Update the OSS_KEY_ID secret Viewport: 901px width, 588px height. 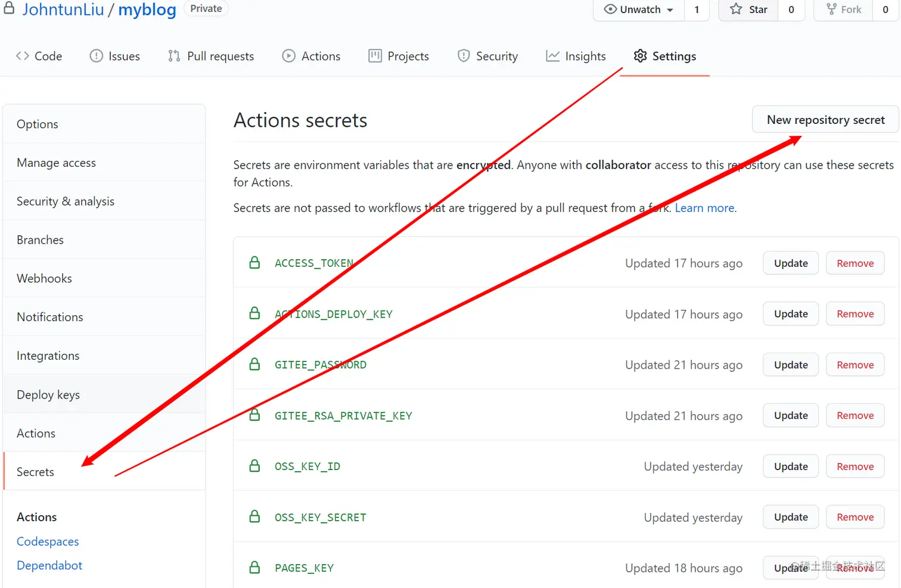click(791, 466)
